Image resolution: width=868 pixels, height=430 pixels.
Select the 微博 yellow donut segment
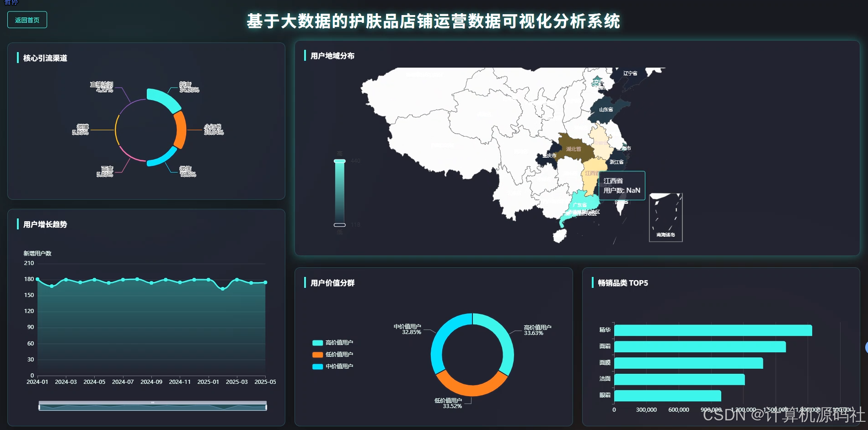click(117, 130)
